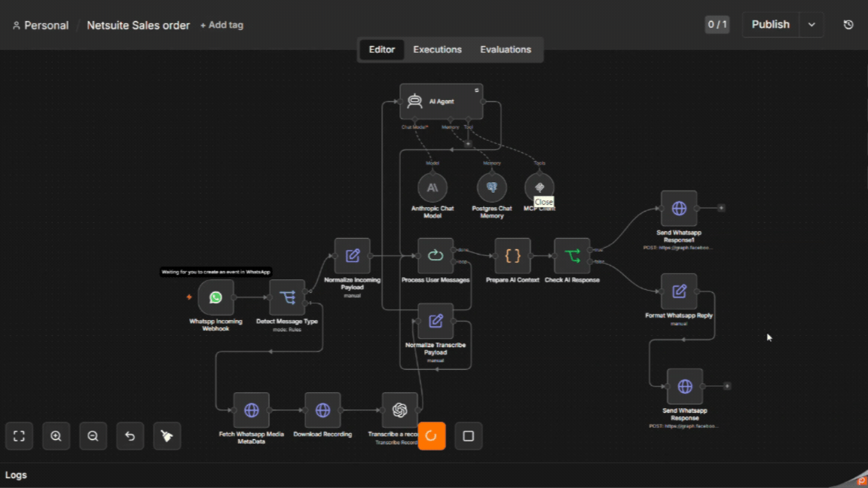Switch to the Editor tab

tap(382, 50)
